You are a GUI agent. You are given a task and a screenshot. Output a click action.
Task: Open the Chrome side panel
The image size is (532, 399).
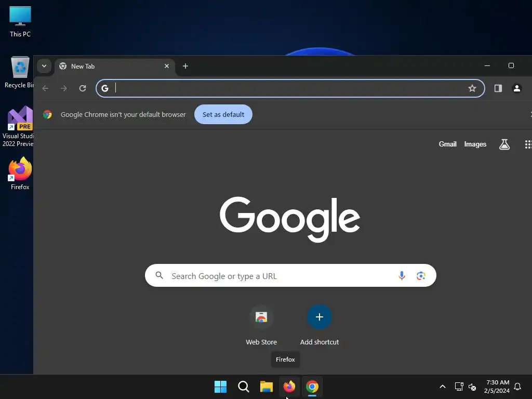click(x=498, y=88)
